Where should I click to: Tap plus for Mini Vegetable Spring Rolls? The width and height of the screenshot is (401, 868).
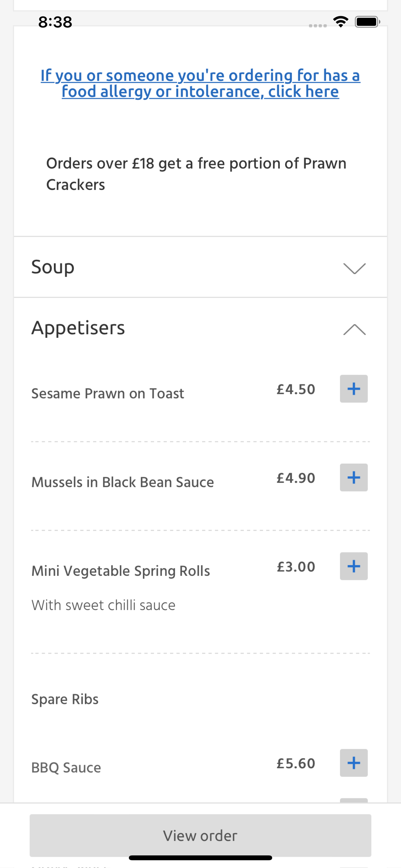pos(354,566)
